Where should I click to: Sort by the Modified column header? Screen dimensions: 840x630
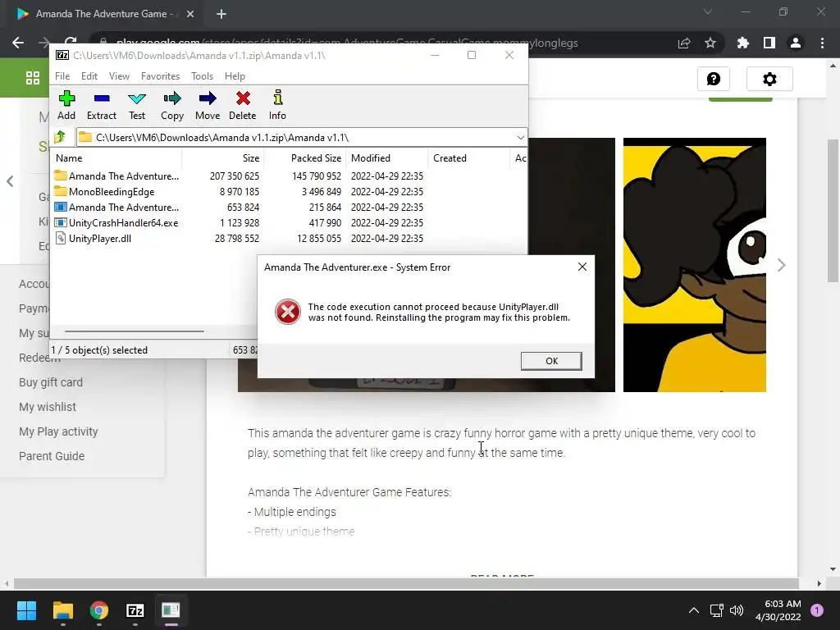387,158
